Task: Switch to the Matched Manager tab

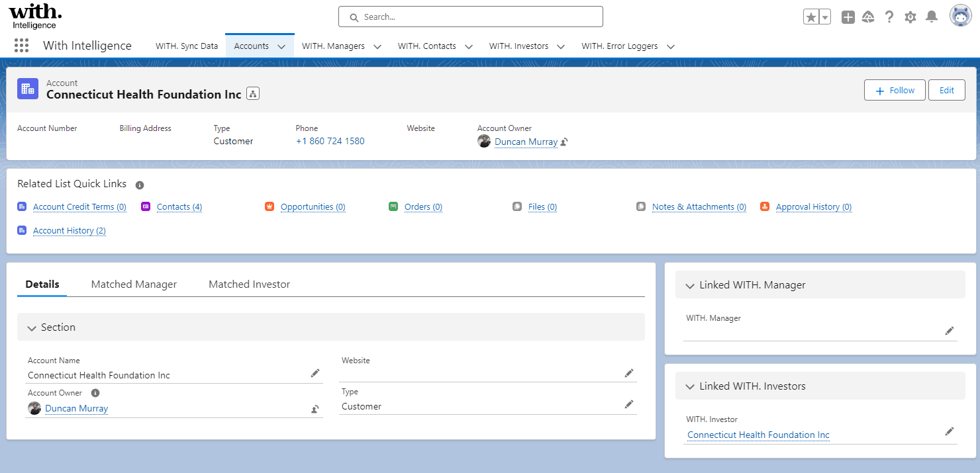Action: point(134,284)
